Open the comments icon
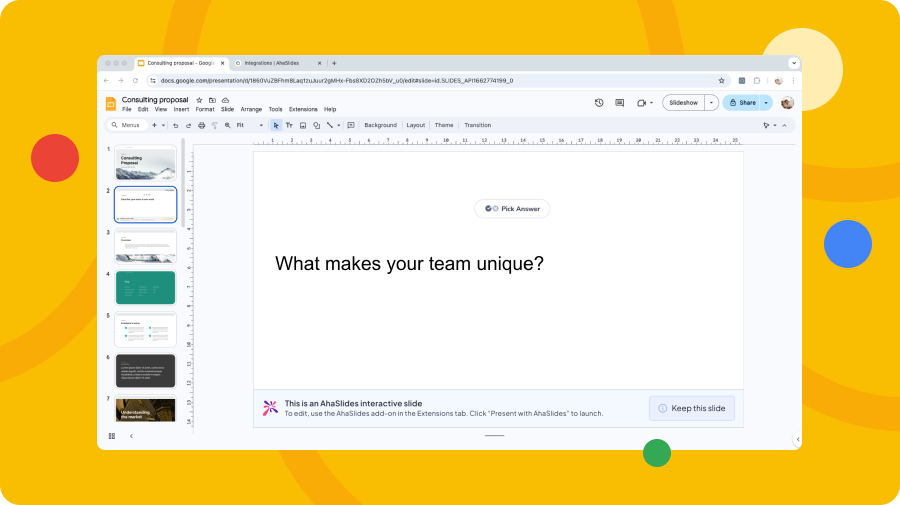Screen dimensions: 900x505 click(619, 102)
